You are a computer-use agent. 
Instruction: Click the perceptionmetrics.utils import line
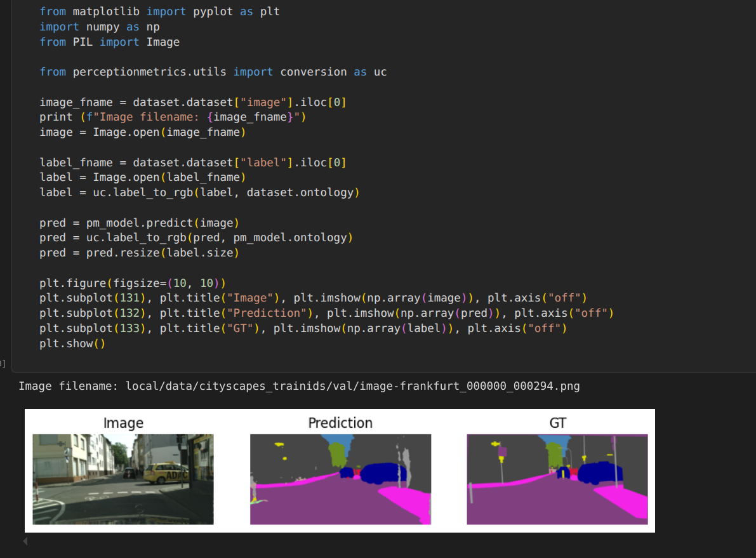(x=213, y=72)
